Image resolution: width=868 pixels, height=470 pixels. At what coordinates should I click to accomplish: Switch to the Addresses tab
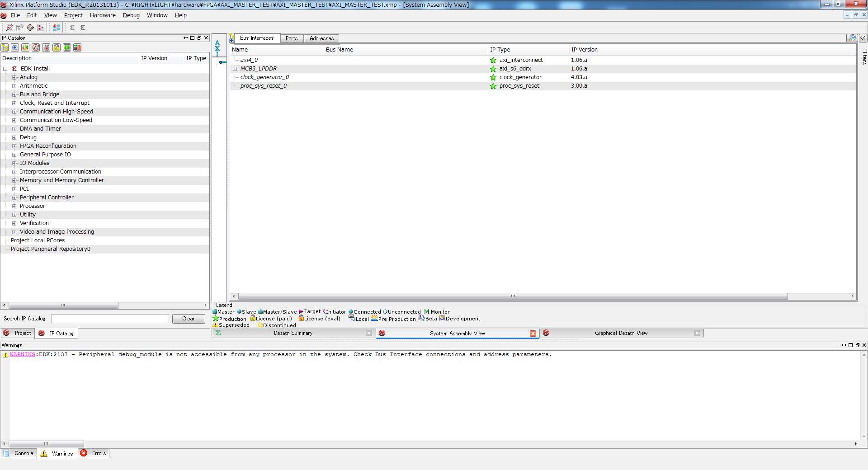[321, 38]
